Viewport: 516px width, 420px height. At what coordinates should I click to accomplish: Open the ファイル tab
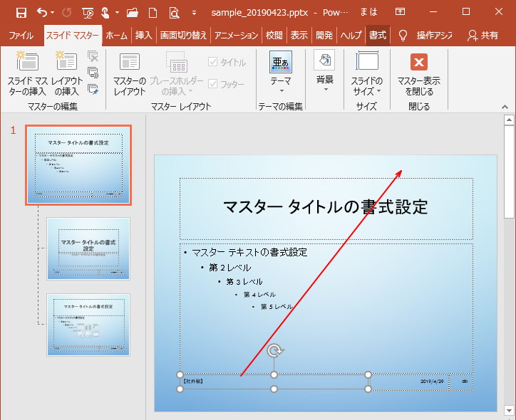(x=21, y=35)
